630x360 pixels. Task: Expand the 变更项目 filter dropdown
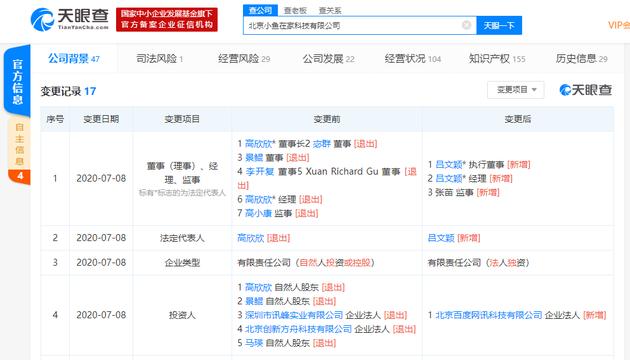(516, 90)
